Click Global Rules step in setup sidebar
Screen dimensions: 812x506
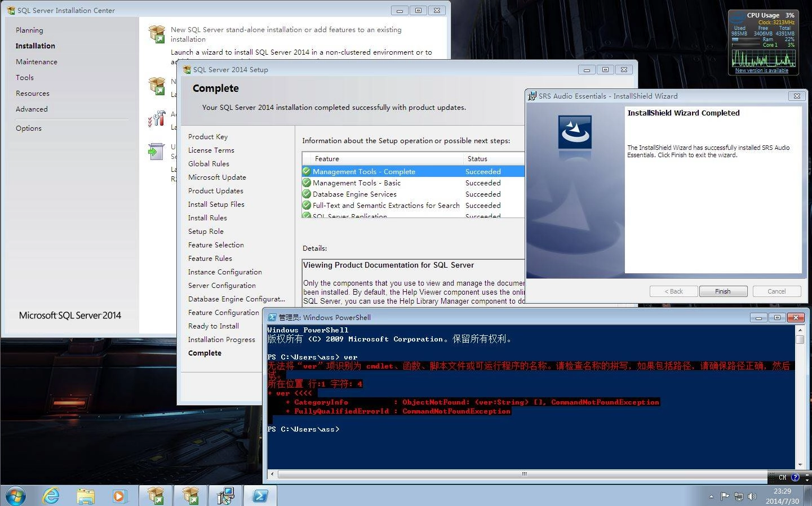coord(208,164)
